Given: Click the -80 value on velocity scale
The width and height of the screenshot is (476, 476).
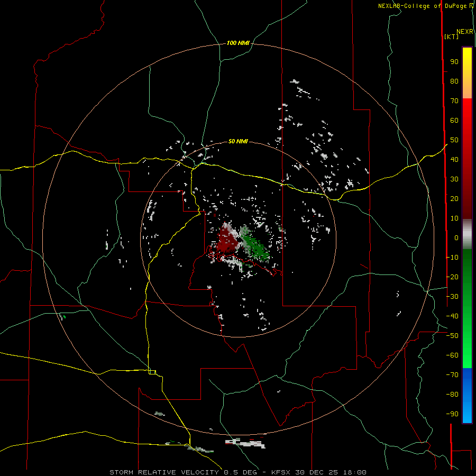Looking at the screenshot, I should click(452, 395).
